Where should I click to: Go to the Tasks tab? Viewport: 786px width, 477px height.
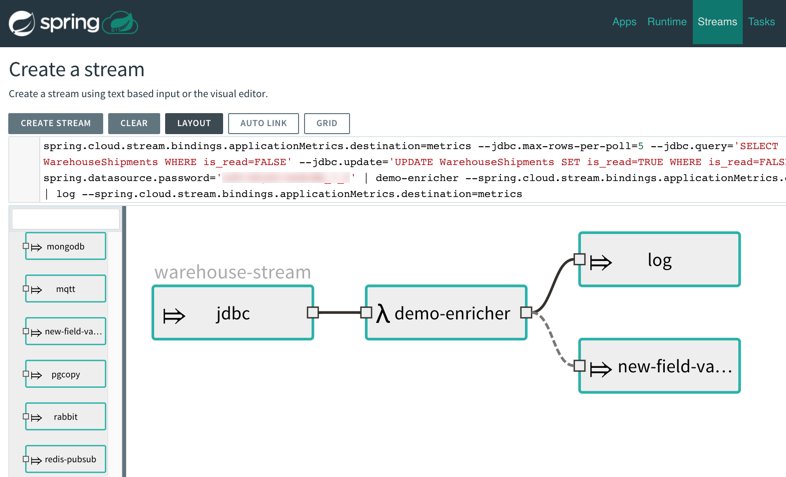click(761, 22)
